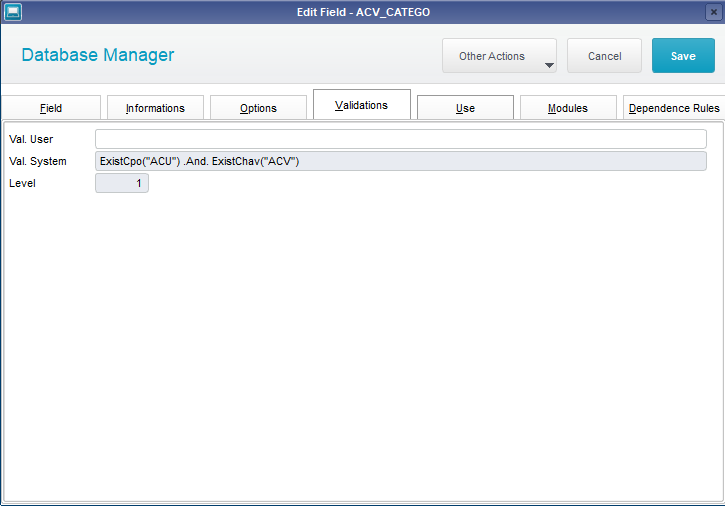Click the Level label
The width and height of the screenshot is (725, 506).
pyautogui.click(x=22, y=183)
